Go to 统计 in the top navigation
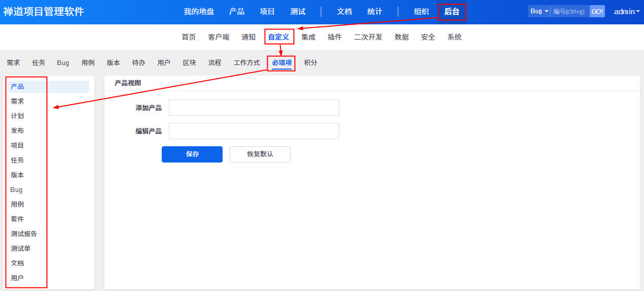The image size is (644, 291). (375, 12)
